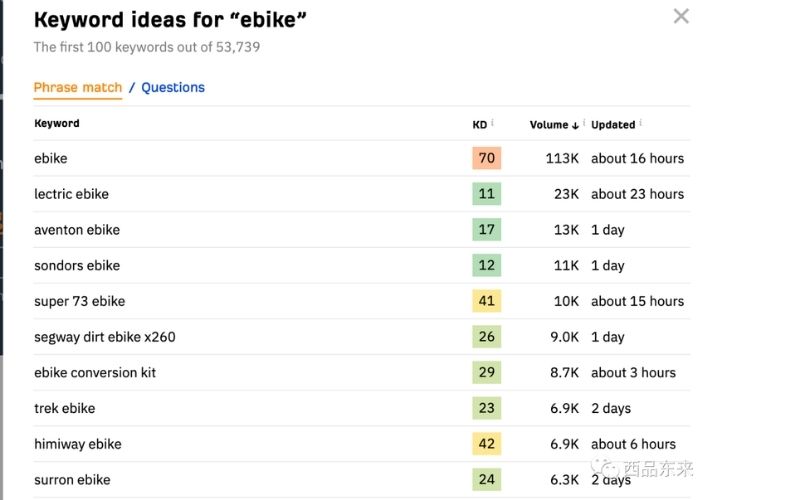Screen dimensions: 800x500
Task: Click the KD column info icon
Action: 492,122
